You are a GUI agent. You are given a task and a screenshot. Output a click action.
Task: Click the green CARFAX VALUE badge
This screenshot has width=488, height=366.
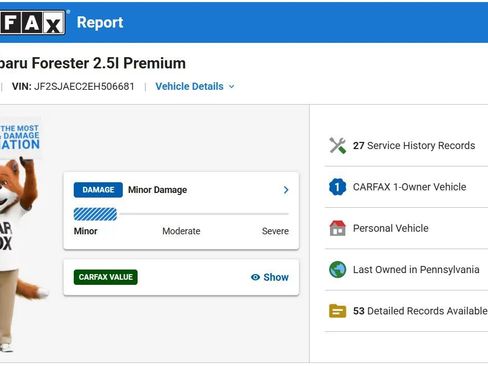105,277
